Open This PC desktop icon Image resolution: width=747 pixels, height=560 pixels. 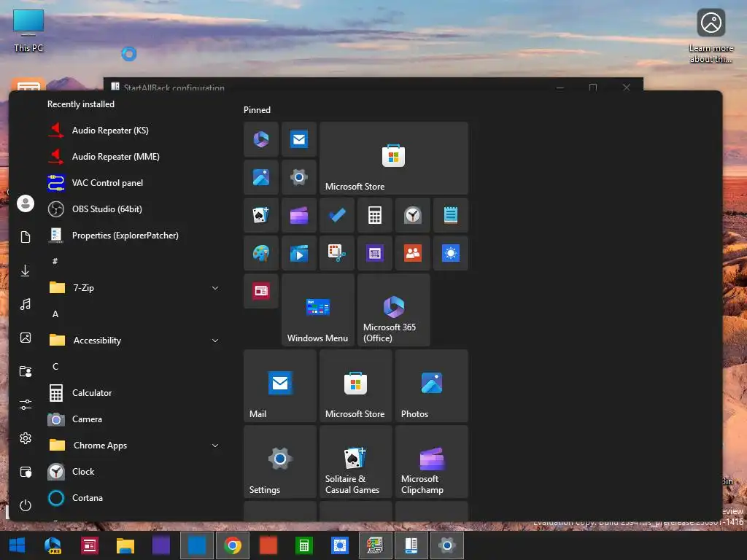point(28,31)
